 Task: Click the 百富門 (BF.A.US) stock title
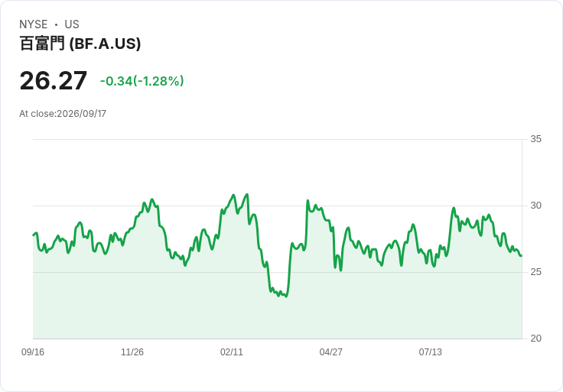tap(80, 44)
